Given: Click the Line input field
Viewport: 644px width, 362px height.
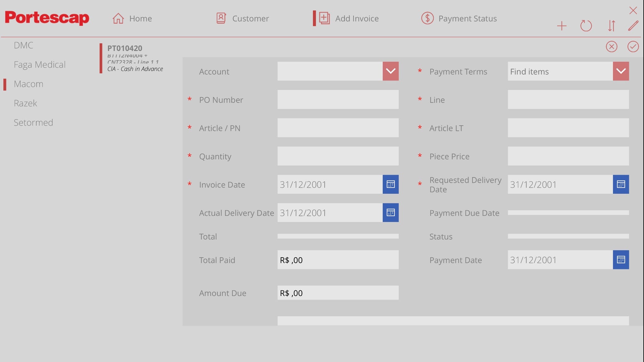Looking at the screenshot, I should (x=568, y=99).
